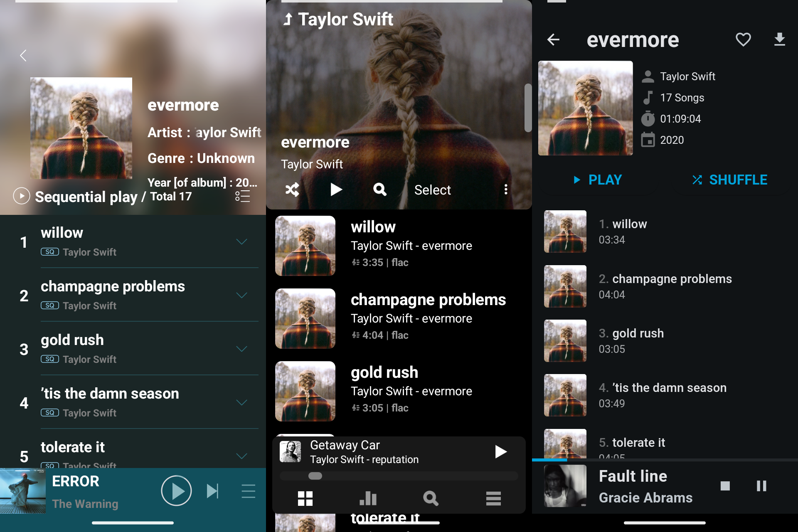Shuffle evermore album in middle panel
The width and height of the screenshot is (798, 532).
(292, 190)
